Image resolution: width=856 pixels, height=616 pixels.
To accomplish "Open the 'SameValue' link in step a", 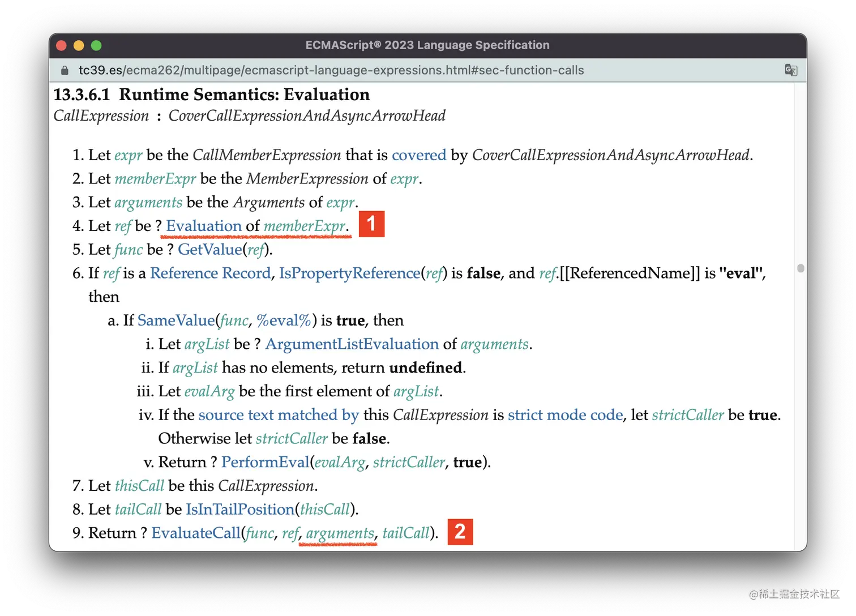I will [176, 320].
